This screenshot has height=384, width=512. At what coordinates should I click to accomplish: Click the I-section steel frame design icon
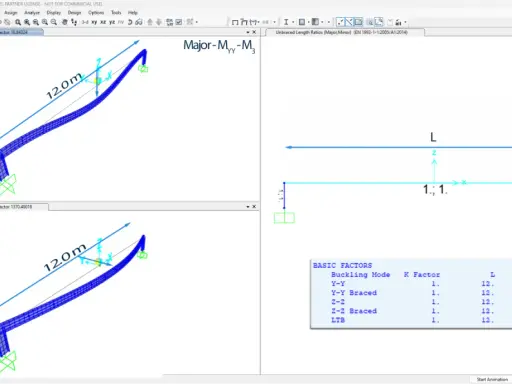pyautogui.click(x=286, y=22)
